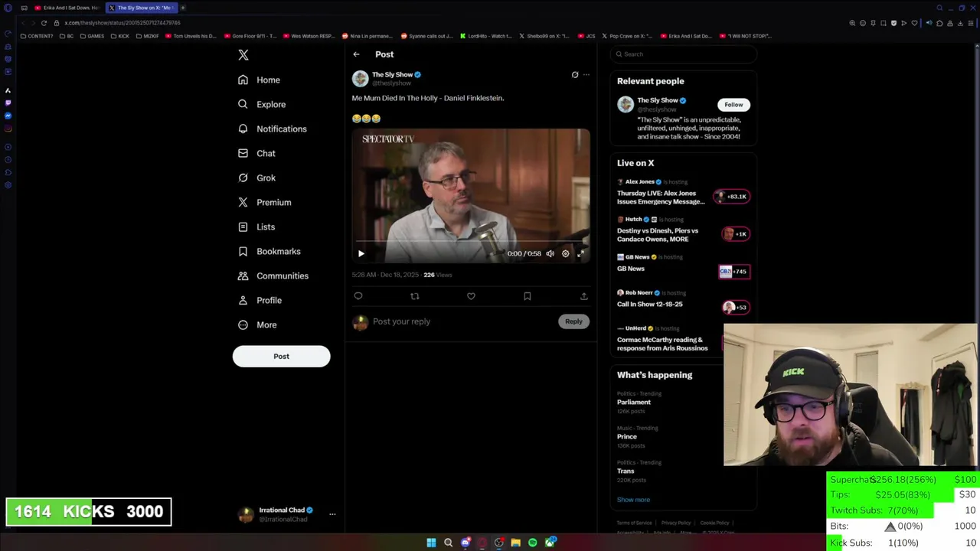
Task: Click the gray Reply button
Action: coord(573,321)
